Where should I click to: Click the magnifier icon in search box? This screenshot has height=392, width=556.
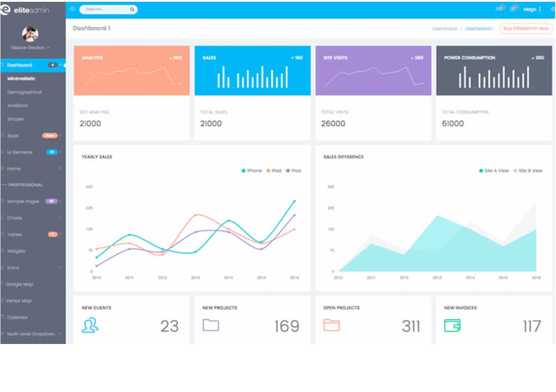(132, 9)
